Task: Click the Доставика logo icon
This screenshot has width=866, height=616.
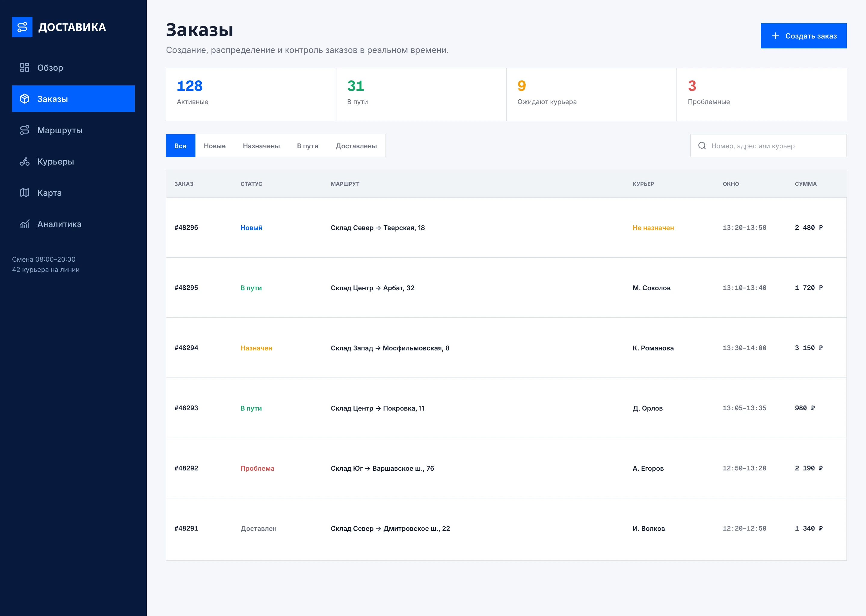Action: pyautogui.click(x=22, y=27)
